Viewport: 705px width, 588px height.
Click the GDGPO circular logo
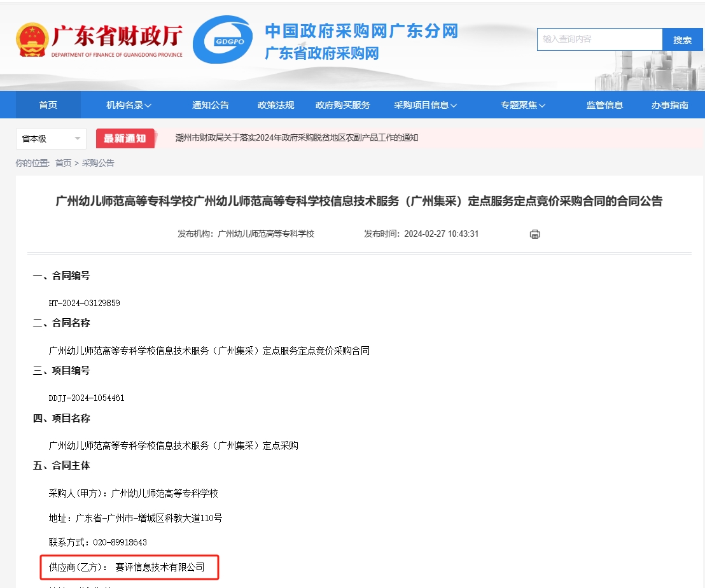(x=223, y=40)
